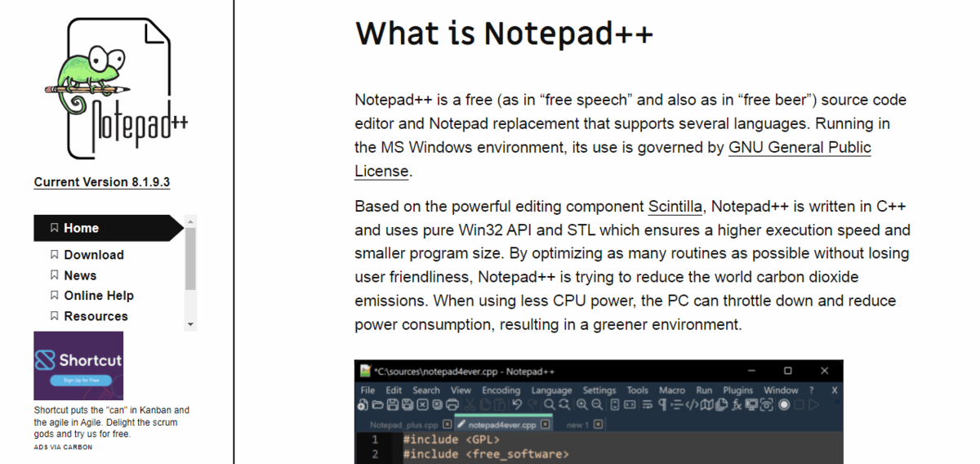Click the sidebar scrollbar down arrow
The width and height of the screenshot is (980, 464).
click(191, 324)
